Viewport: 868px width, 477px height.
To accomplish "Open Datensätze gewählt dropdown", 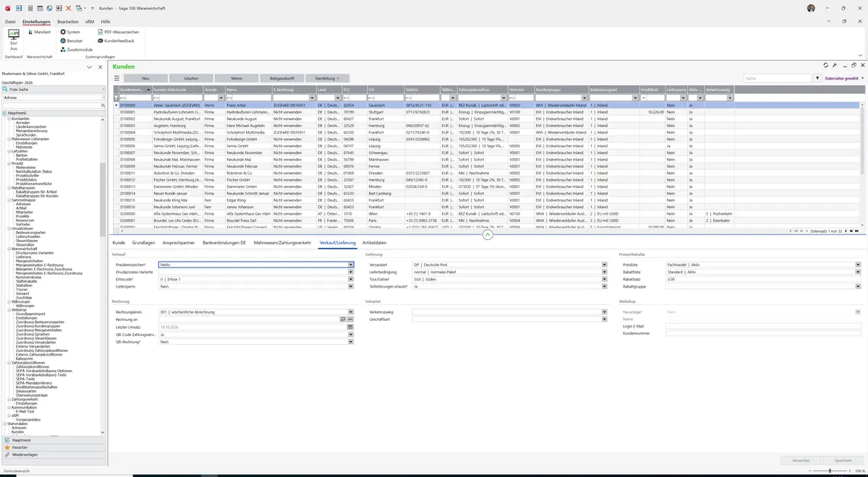I will 843,78.
